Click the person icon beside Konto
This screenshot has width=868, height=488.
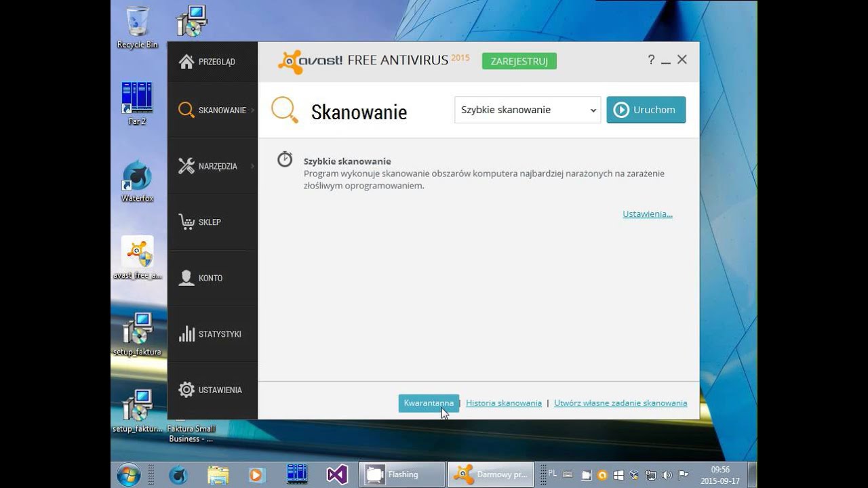(186, 278)
